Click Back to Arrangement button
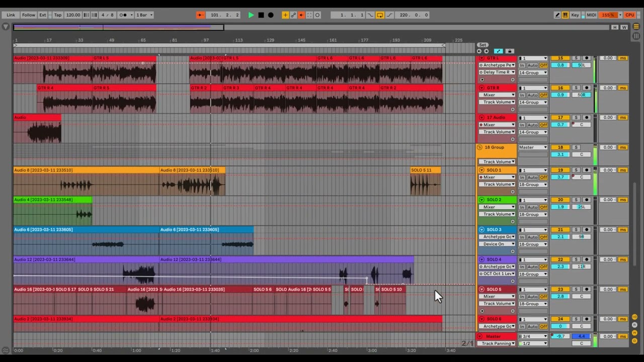The height and width of the screenshot is (362, 644). click(x=301, y=15)
